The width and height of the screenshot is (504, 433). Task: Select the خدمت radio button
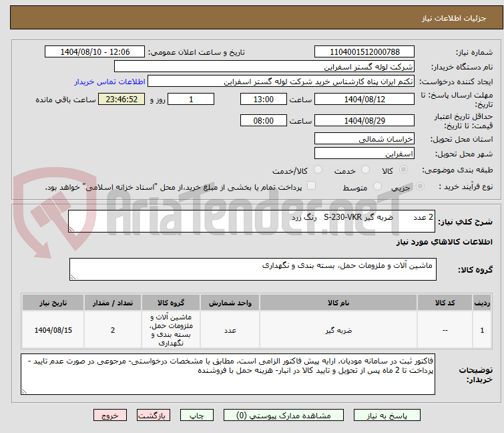pos(365,170)
